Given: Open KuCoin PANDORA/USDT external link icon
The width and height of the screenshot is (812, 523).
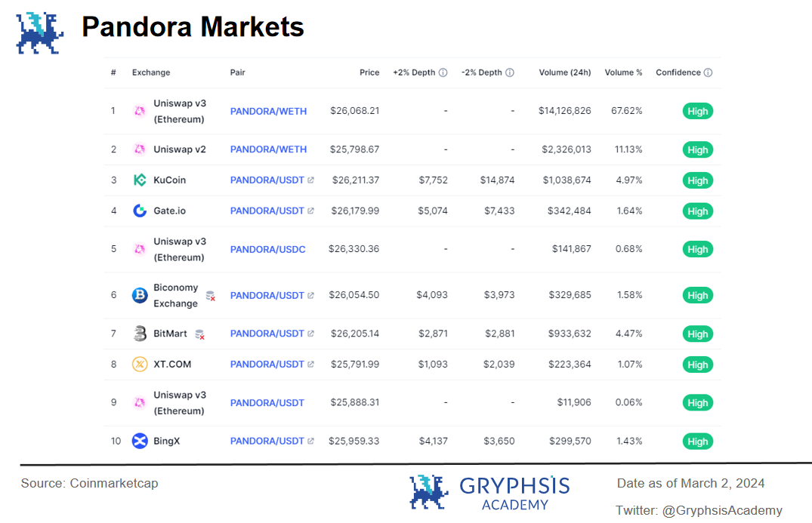Looking at the screenshot, I should pos(310,180).
